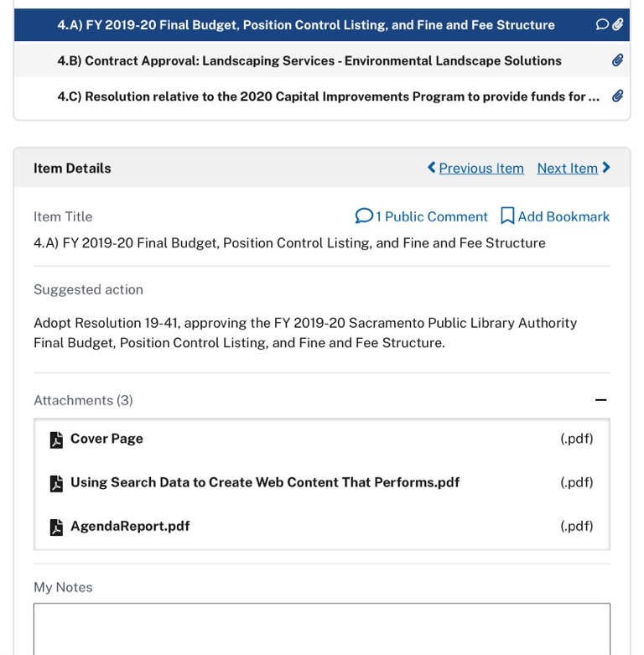Click paperclip icon on 4.B Landscaping Services row
This screenshot has height=655, width=644.
pyautogui.click(x=618, y=60)
